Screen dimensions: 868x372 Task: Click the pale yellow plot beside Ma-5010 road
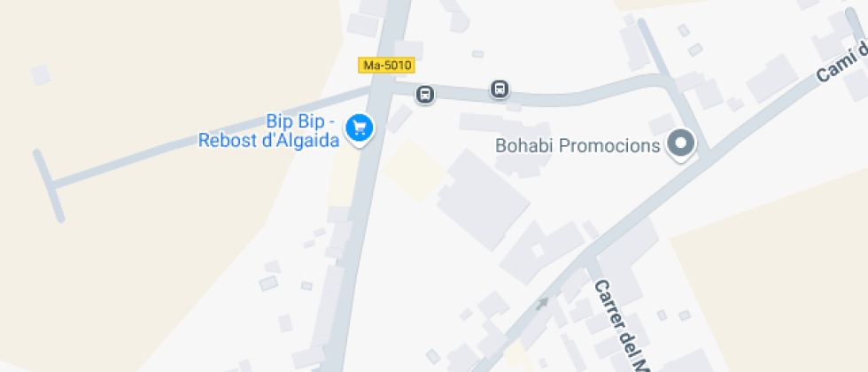(x=415, y=170)
